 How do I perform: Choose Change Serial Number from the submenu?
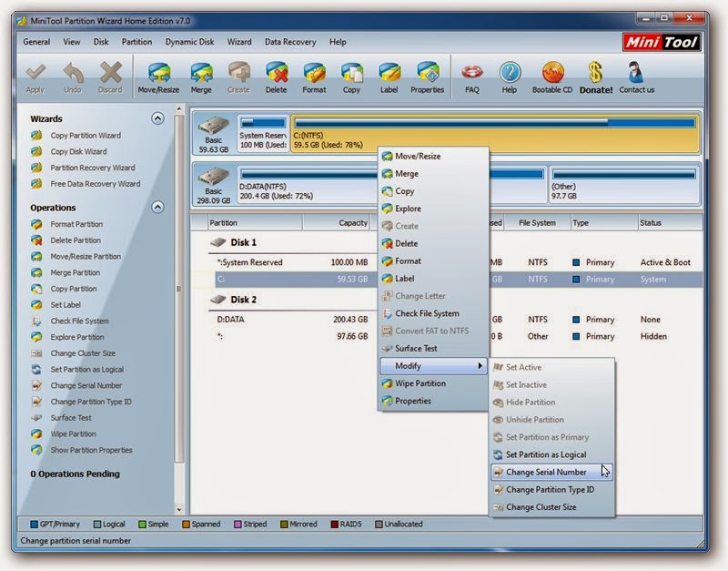point(546,472)
